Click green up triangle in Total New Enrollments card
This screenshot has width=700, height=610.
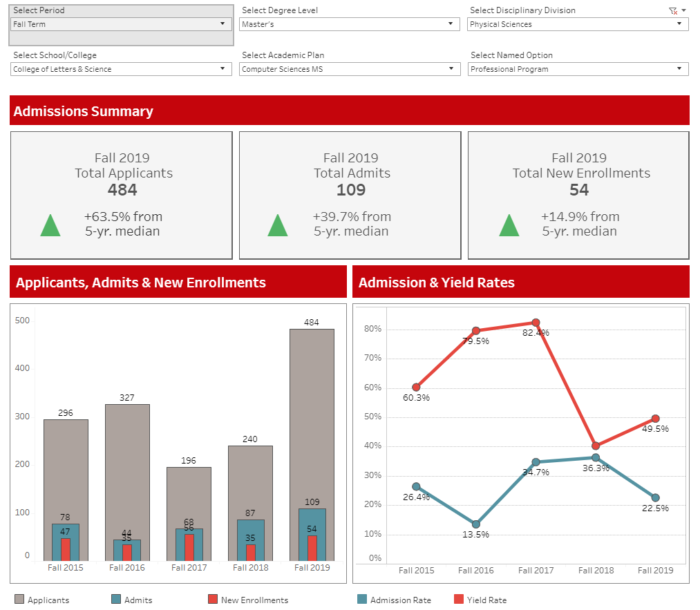[x=509, y=226]
